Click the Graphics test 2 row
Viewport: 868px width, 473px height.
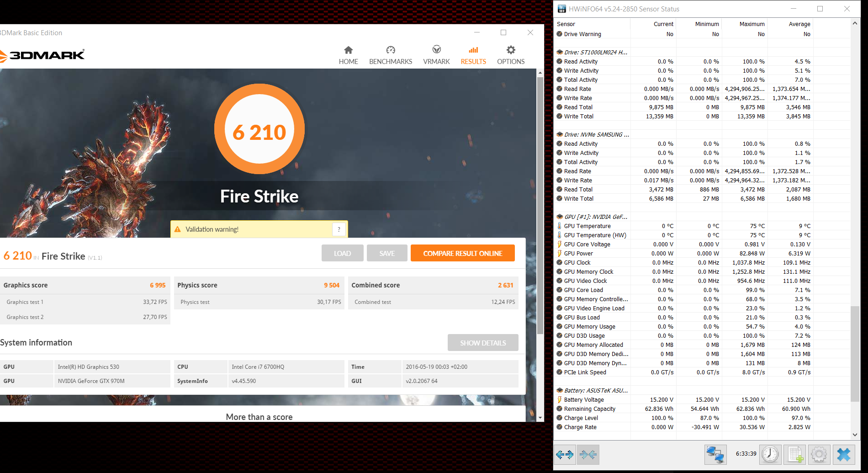pos(85,317)
